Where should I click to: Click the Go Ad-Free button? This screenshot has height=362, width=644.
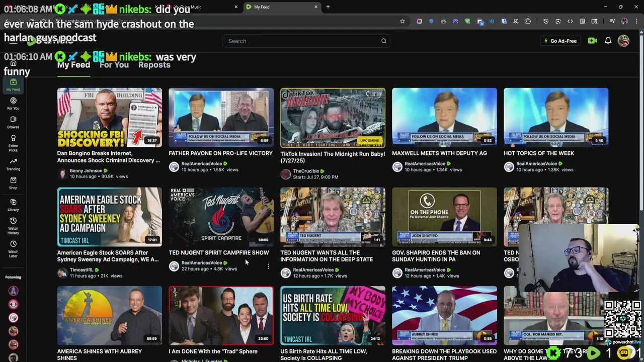[560, 41]
